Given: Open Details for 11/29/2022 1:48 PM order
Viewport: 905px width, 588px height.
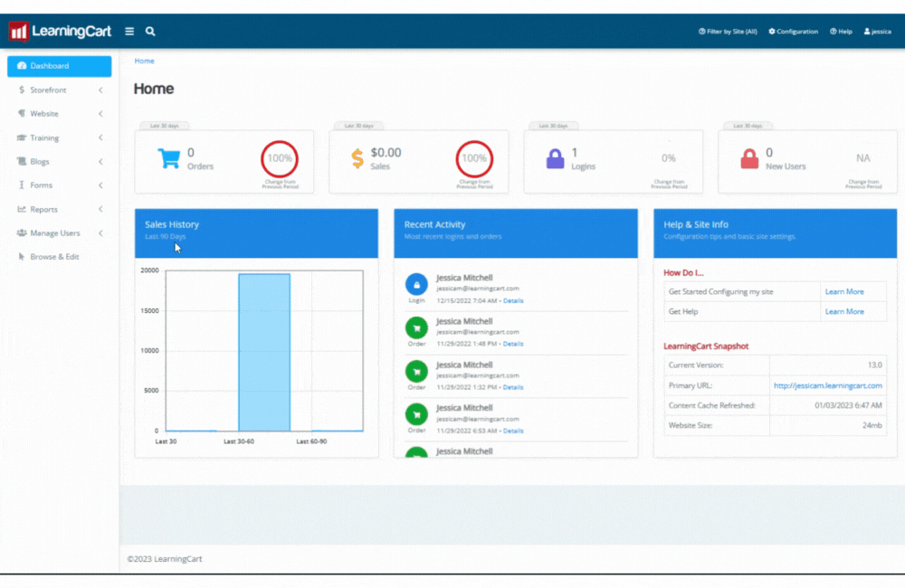Looking at the screenshot, I should click(x=513, y=344).
